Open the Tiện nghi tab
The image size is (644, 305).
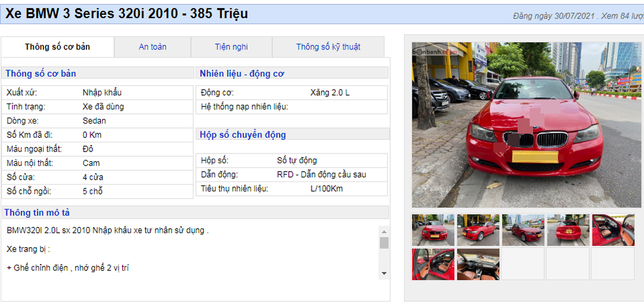(x=231, y=47)
